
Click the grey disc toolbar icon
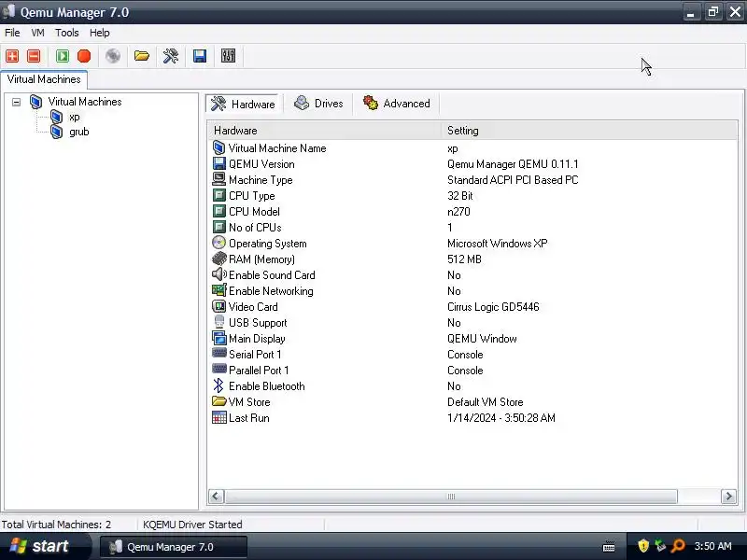point(113,56)
